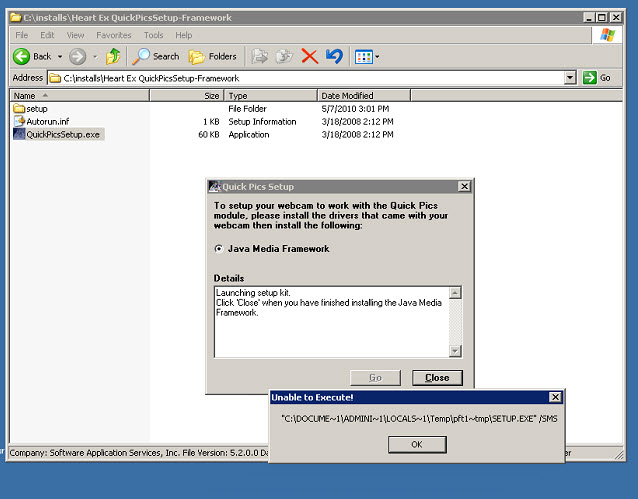Click the Up folder icon
Image resolution: width=638 pixels, height=499 pixels.
click(x=113, y=56)
